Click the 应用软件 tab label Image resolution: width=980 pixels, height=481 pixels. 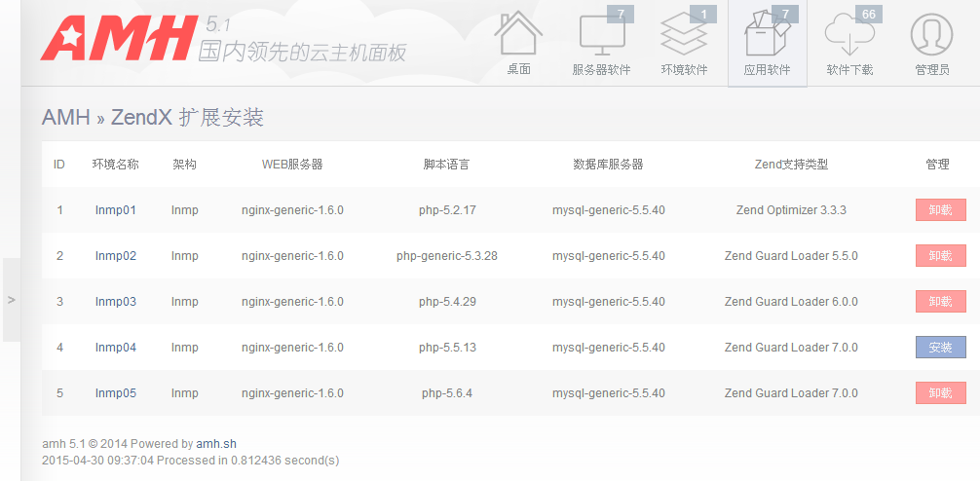(767, 70)
